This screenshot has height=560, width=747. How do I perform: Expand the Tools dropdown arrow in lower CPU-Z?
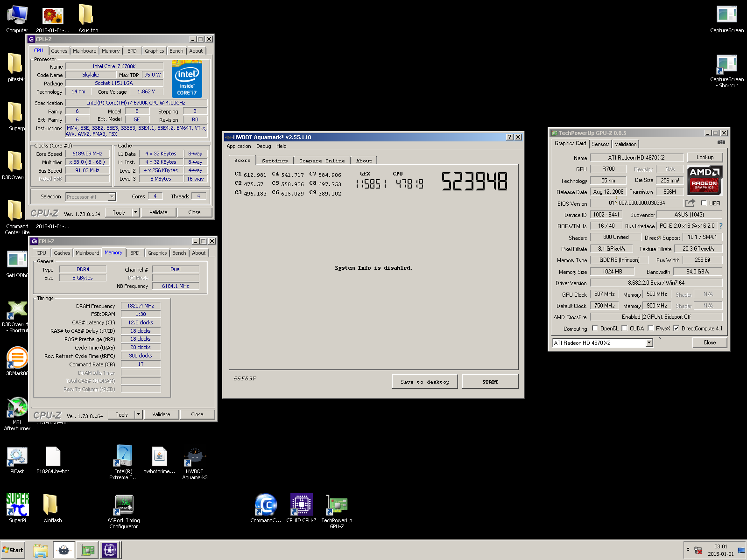tap(138, 414)
